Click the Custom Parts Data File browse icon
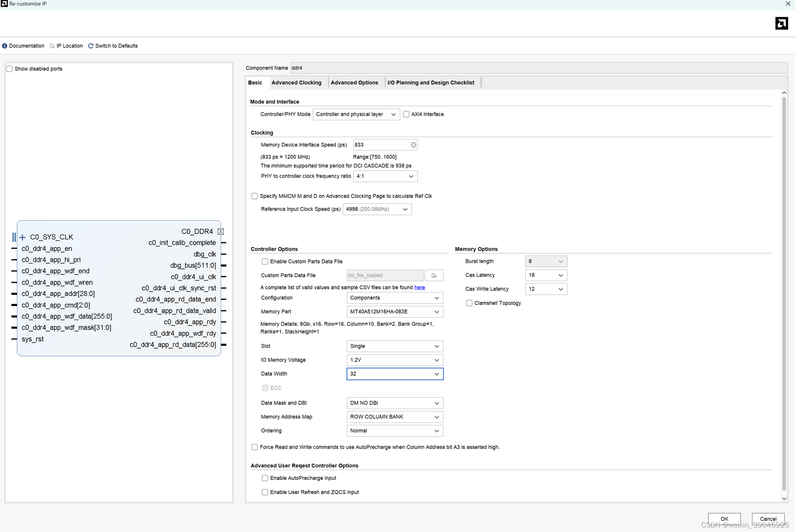 [434, 275]
